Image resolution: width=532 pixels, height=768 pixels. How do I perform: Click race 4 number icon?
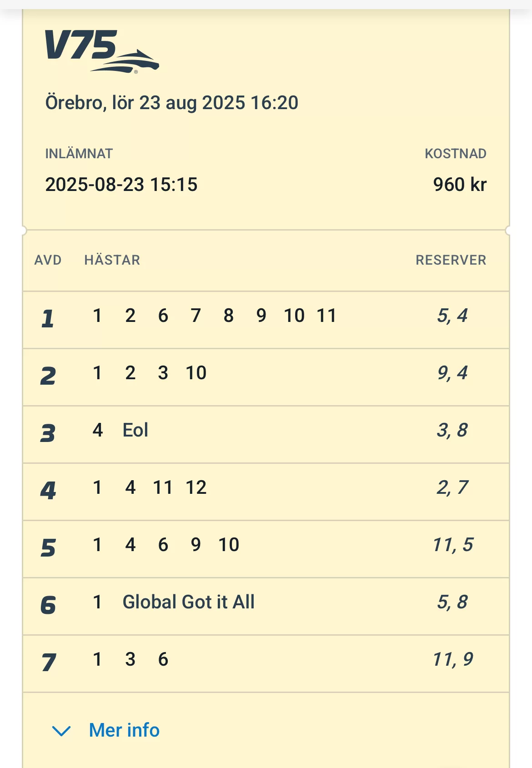(x=48, y=490)
